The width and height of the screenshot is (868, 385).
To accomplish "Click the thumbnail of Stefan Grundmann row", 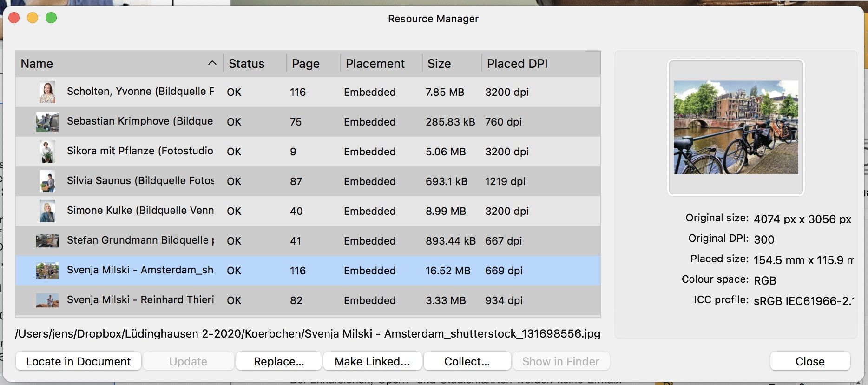I will tap(47, 241).
